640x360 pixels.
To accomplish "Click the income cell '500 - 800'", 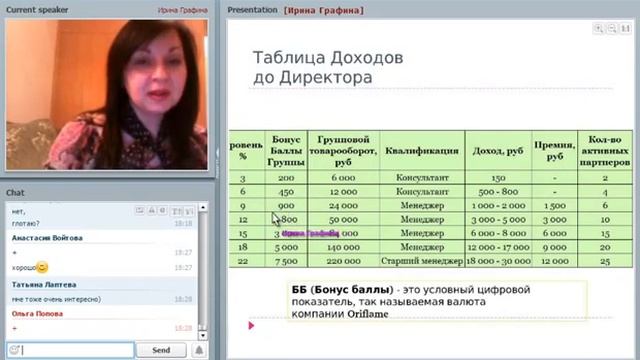I will click(498, 191).
